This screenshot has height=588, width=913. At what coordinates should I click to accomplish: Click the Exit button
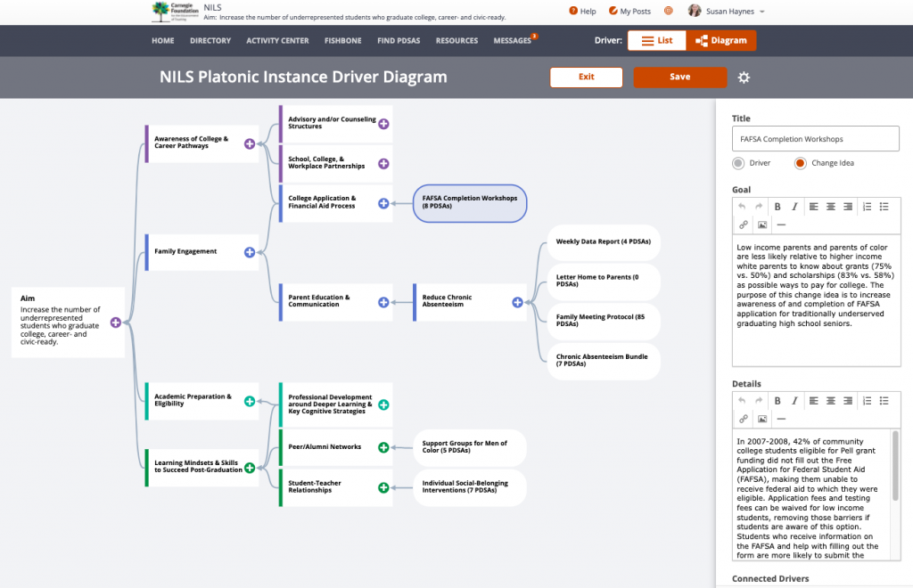click(587, 78)
